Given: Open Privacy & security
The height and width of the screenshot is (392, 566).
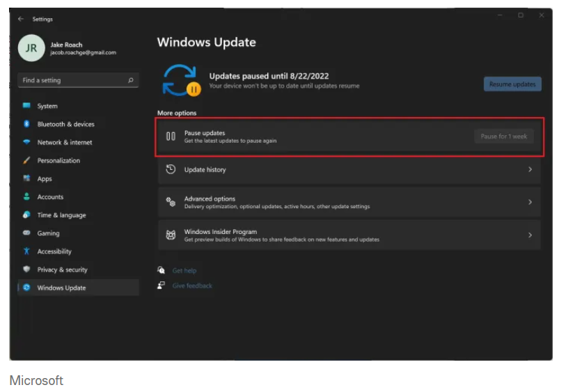Looking at the screenshot, I should pos(79,269).
